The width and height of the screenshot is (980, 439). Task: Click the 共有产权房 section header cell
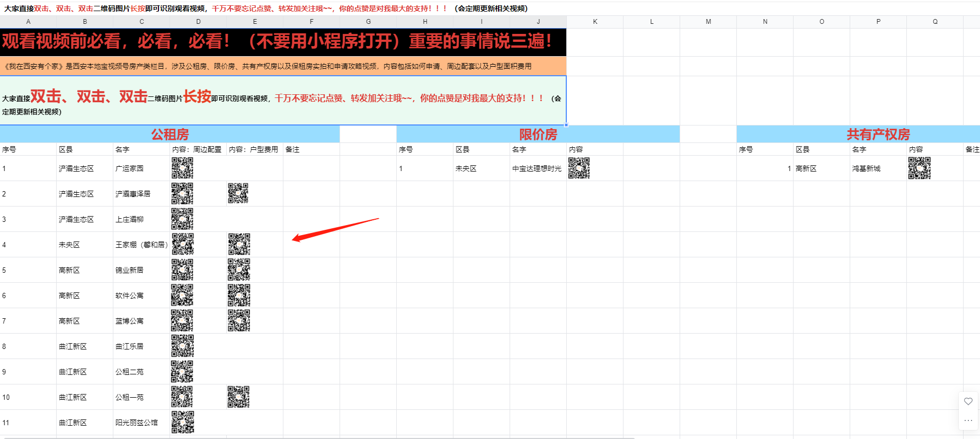pos(877,135)
